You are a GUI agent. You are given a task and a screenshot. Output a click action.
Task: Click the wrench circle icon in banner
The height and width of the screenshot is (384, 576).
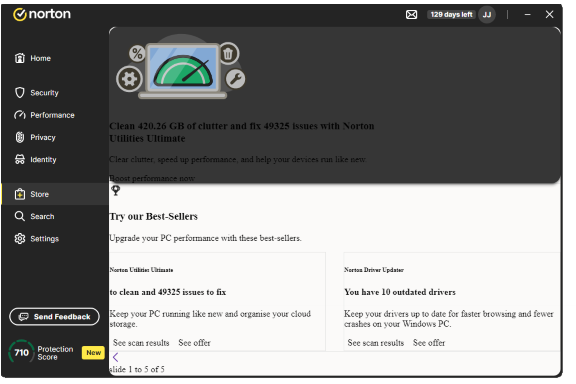[235, 79]
